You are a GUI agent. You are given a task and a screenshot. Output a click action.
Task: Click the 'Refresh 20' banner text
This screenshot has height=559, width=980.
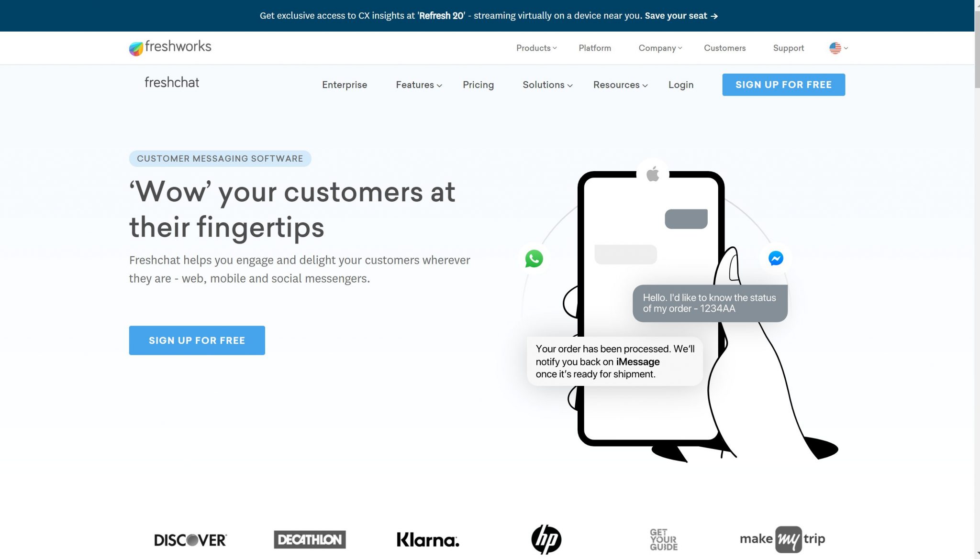(x=441, y=16)
